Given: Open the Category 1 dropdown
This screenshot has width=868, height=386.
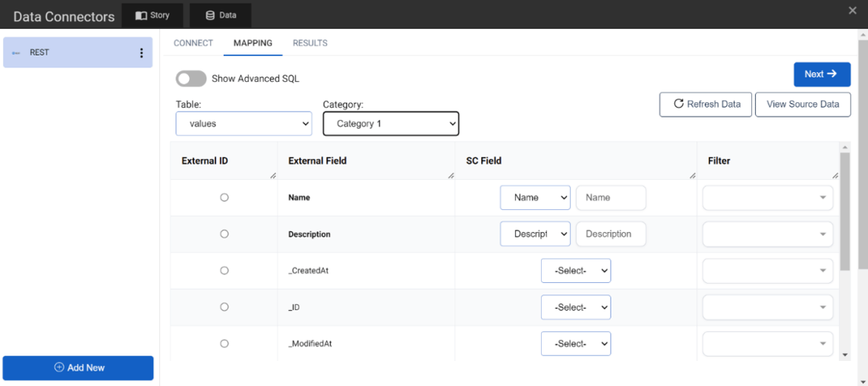Looking at the screenshot, I should (x=391, y=124).
